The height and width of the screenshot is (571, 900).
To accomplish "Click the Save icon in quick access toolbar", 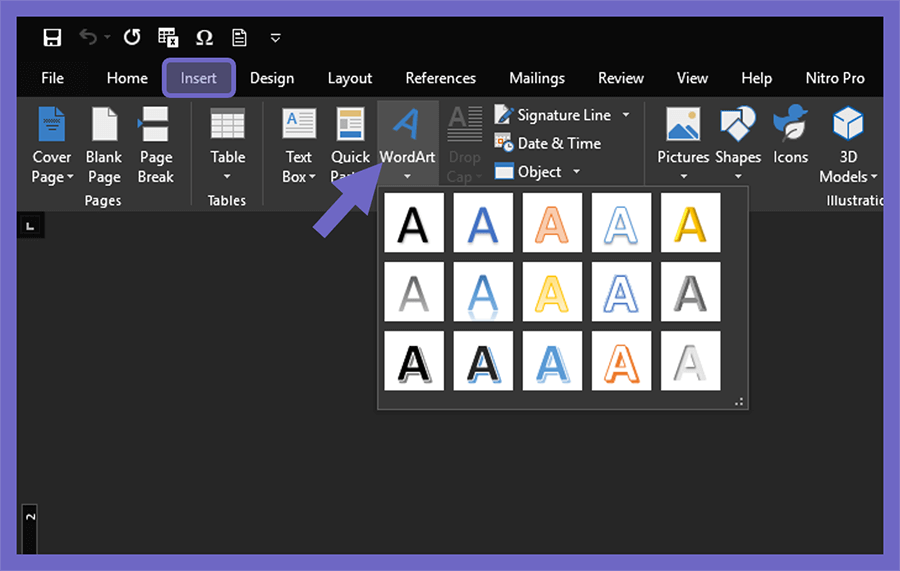I will click(x=52, y=38).
